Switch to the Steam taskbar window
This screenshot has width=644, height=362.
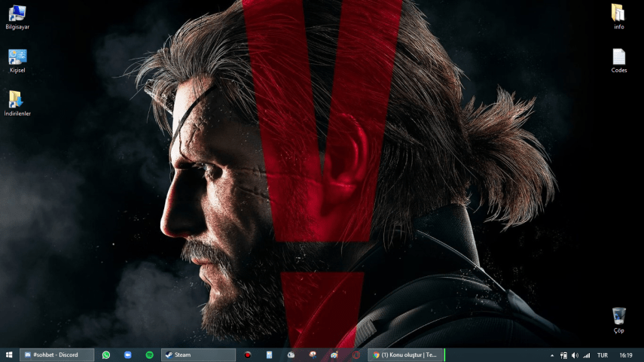pos(198,355)
